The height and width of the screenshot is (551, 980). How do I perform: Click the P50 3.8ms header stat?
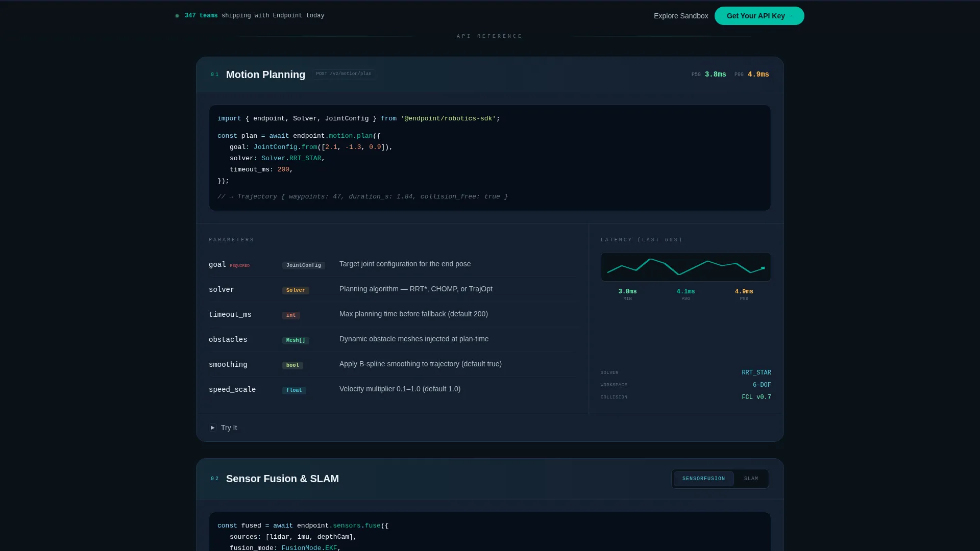[709, 74]
